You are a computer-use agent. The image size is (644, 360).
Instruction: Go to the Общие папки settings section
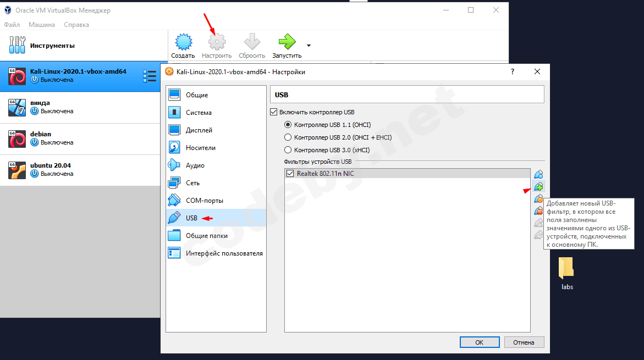click(x=216, y=236)
